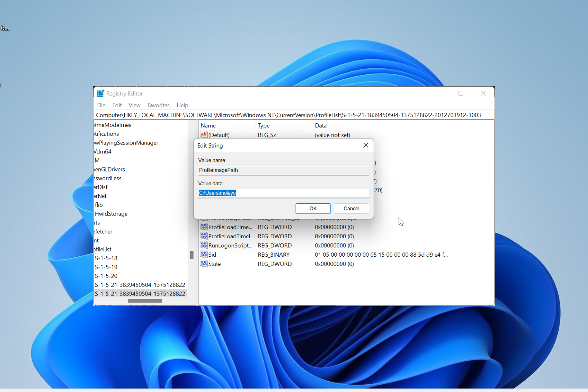588x392 pixels.
Task: Click inside the Value data field
Action: coord(283,193)
